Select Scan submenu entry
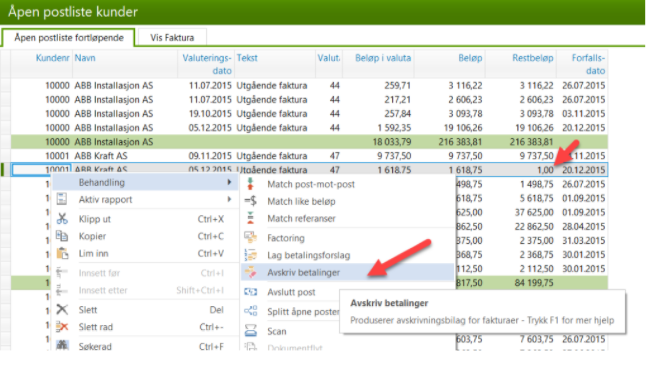646x384 pixels. tap(290, 331)
